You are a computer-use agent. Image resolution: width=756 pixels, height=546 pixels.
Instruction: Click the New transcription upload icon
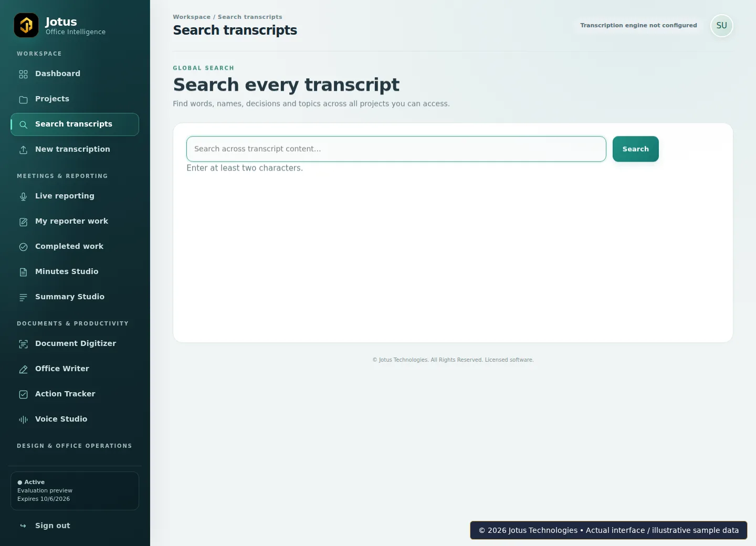coord(23,150)
